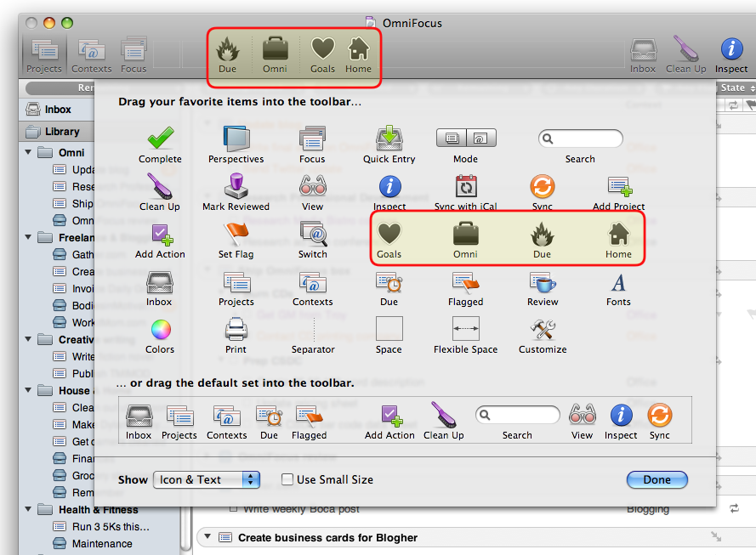Image resolution: width=756 pixels, height=555 pixels.
Task: Collapse the Omni folder in the sidebar
Action: click(x=28, y=153)
